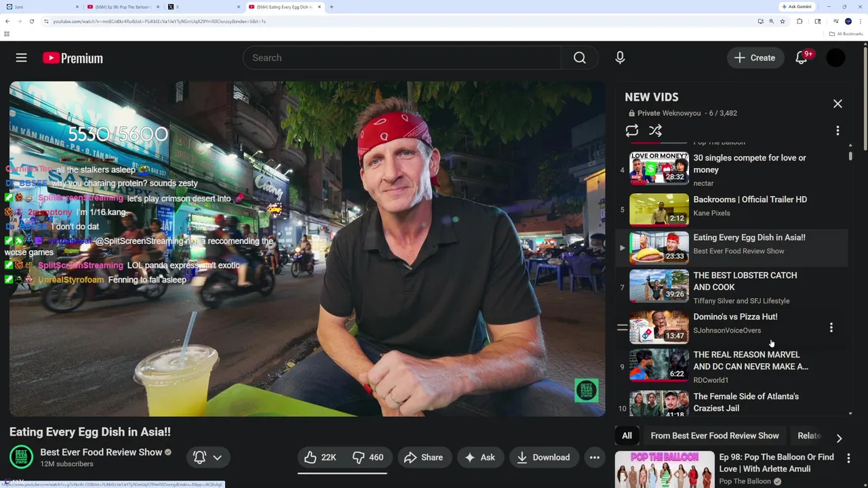Toggle loop playlist option
This screenshot has height=488, width=868.
632,131
